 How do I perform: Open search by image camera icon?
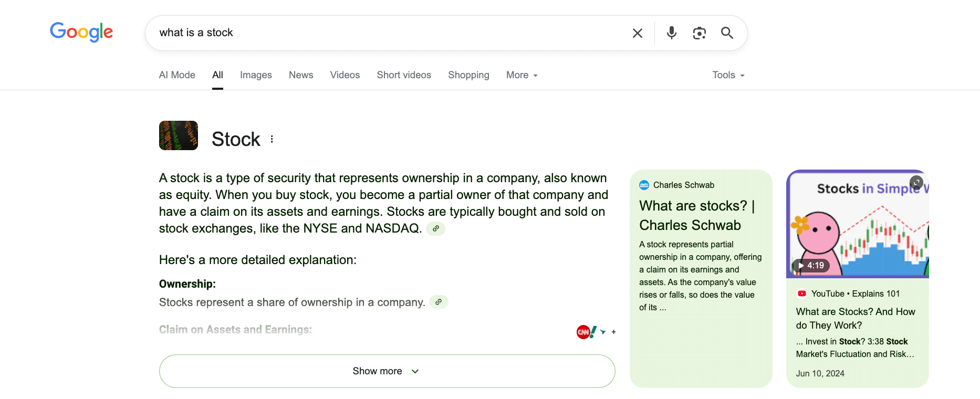point(699,33)
